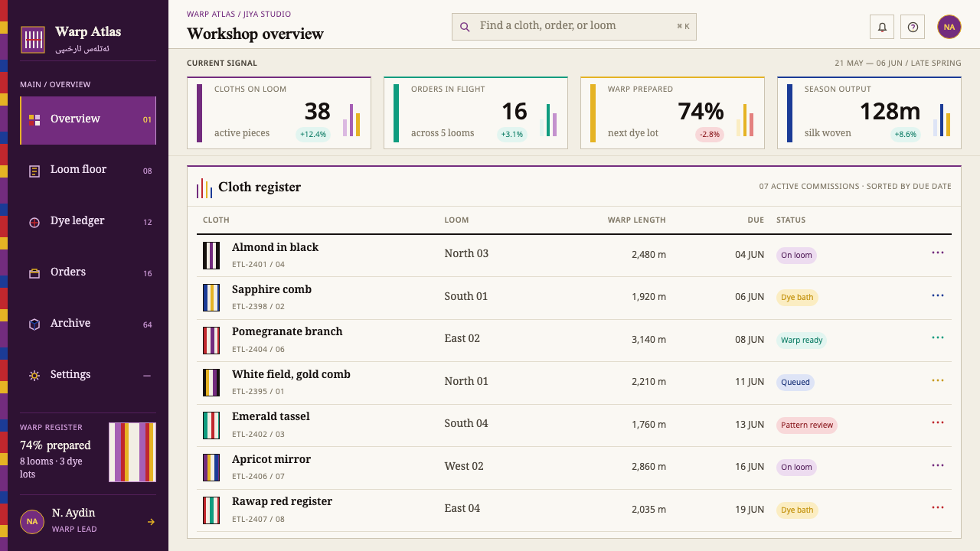Open the Dye ledger section
The height and width of the screenshot is (551, 980).
click(x=88, y=222)
